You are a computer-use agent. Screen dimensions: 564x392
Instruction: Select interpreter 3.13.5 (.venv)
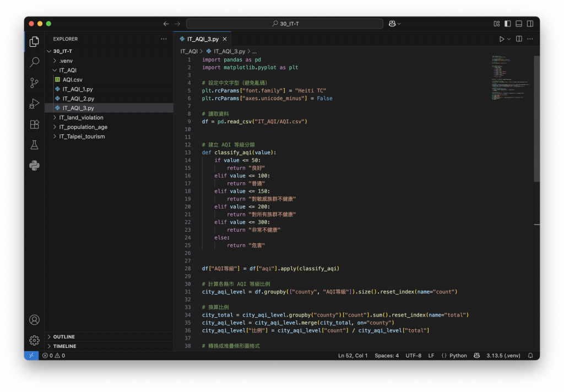pos(503,355)
